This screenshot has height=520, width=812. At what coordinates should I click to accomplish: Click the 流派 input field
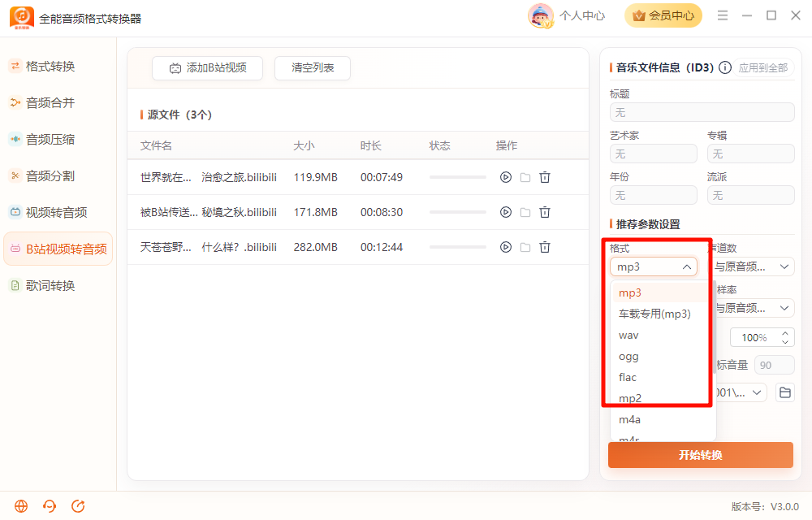pyautogui.click(x=751, y=195)
